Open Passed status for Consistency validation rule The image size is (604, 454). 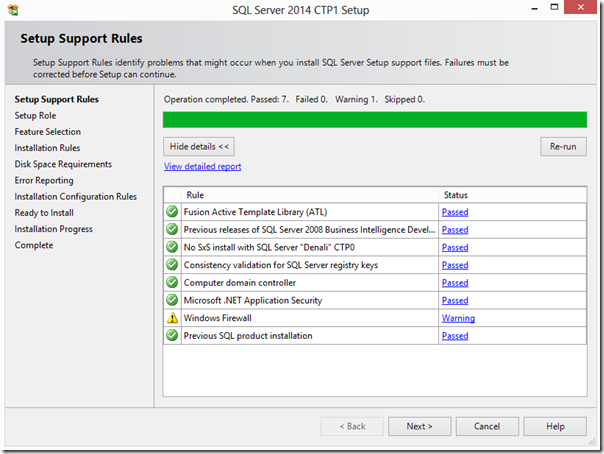tap(455, 265)
